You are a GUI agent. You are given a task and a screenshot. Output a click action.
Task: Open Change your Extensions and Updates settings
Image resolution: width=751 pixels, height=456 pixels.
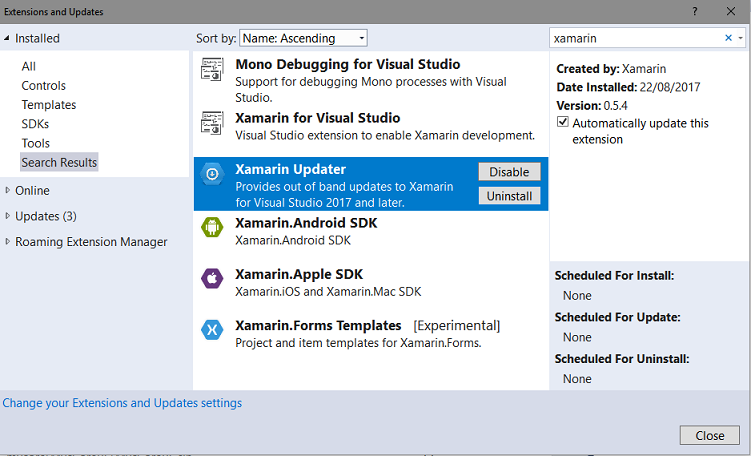pyautogui.click(x=122, y=403)
